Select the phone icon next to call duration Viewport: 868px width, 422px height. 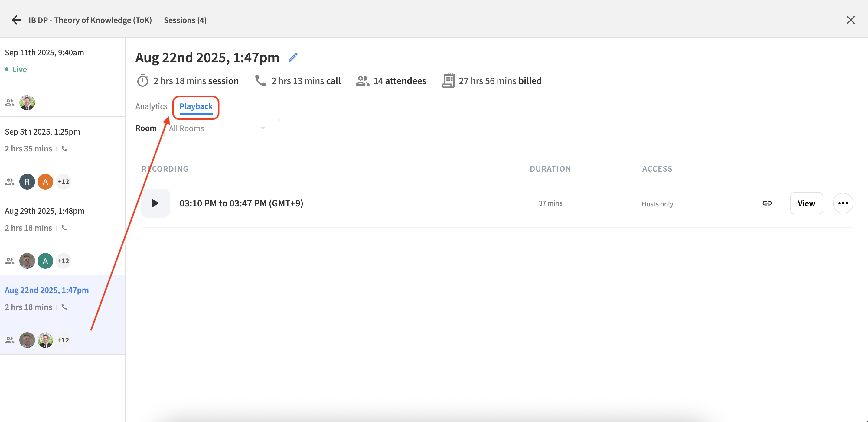(260, 80)
